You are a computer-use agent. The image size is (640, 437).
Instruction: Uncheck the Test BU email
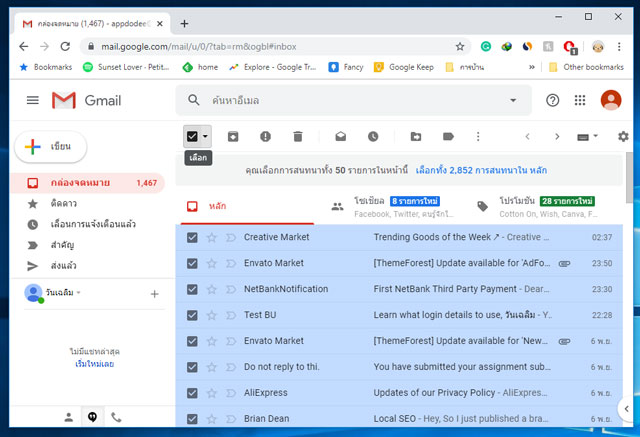tap(192, 315)
